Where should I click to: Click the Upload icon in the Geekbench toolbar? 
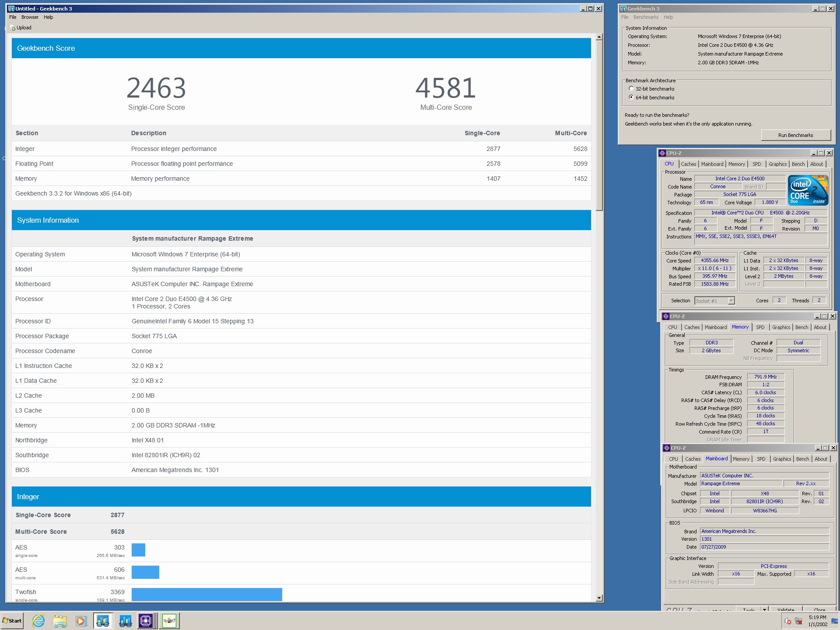pos(12,28)
